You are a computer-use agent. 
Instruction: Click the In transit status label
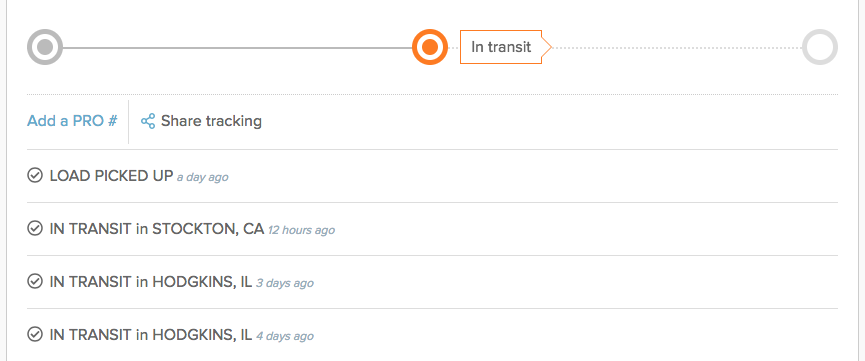pyautogui.click(x=501, y=47)
